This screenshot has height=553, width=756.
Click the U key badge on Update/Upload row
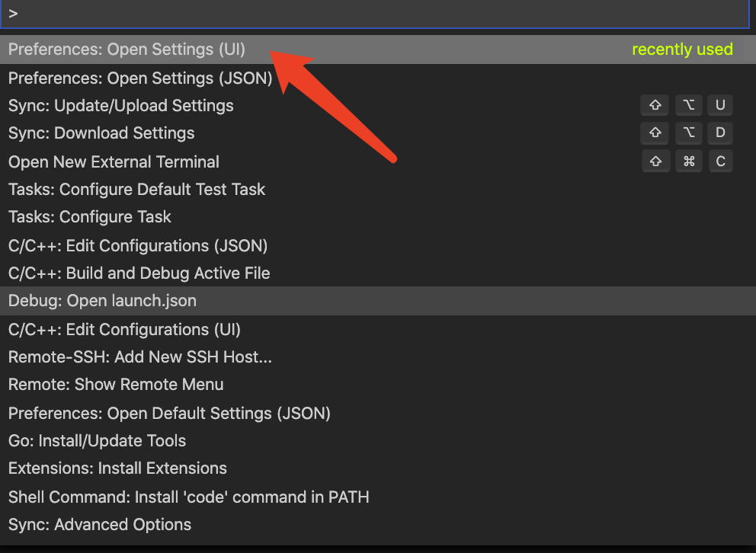(720, 105)
